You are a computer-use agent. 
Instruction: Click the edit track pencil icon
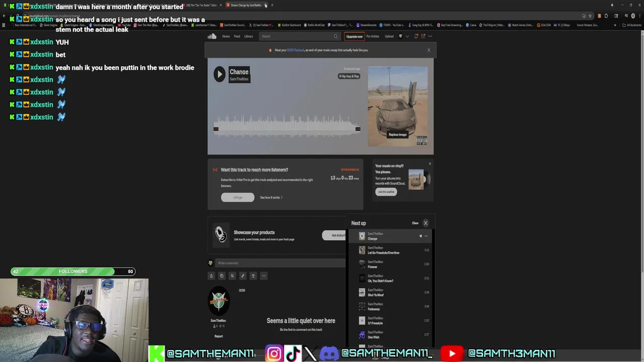click(x=243, y=276)
